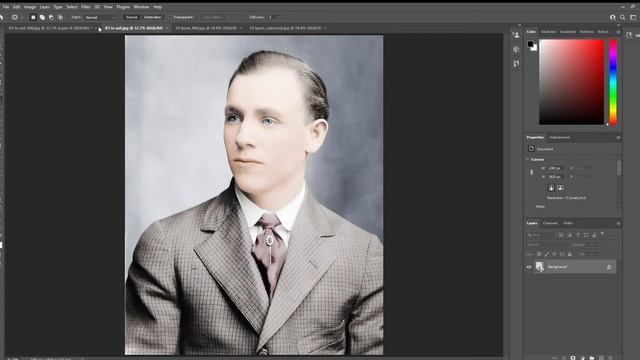Switch to the Channels tab
640x360 pixels.
550,223
